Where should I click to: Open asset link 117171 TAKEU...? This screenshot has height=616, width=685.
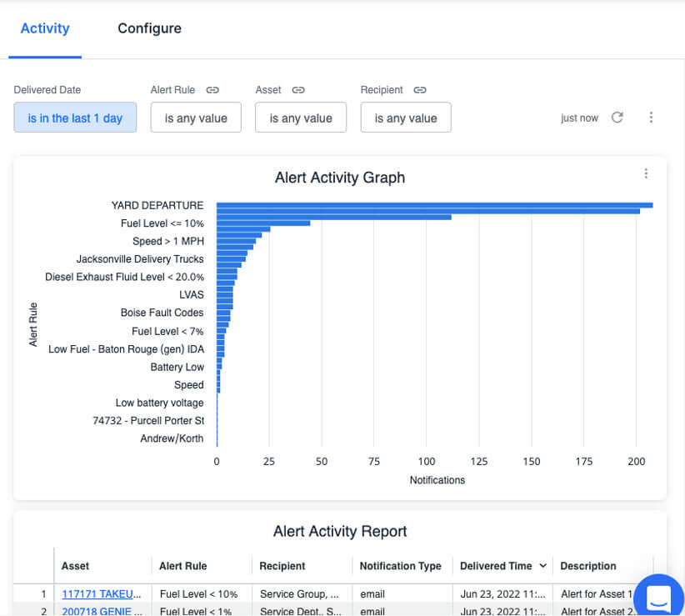[x=102, y=594]
